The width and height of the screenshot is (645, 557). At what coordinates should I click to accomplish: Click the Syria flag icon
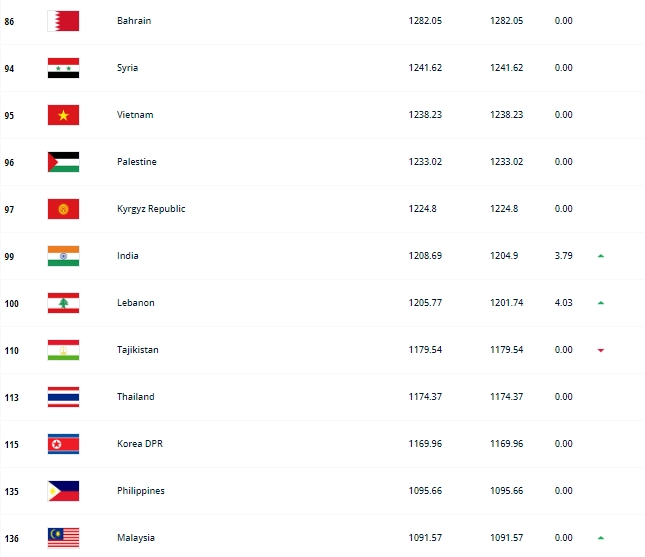pyautogui.click(x=63, y=68)
